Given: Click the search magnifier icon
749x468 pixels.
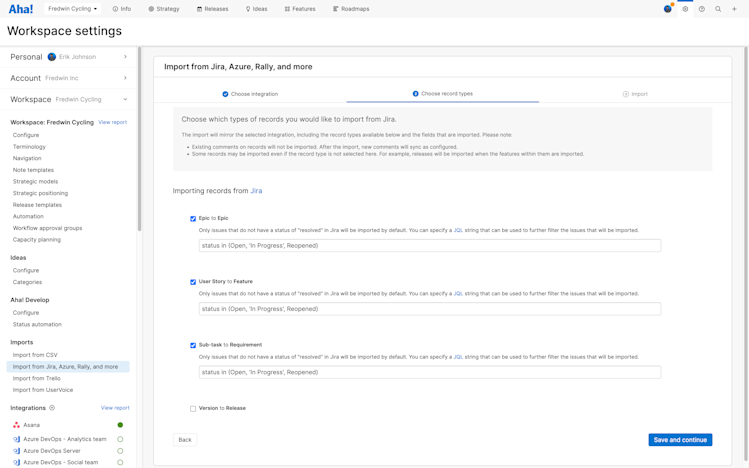Looking at the screenshot, I should pyautogui.click(x=718, y=9).
